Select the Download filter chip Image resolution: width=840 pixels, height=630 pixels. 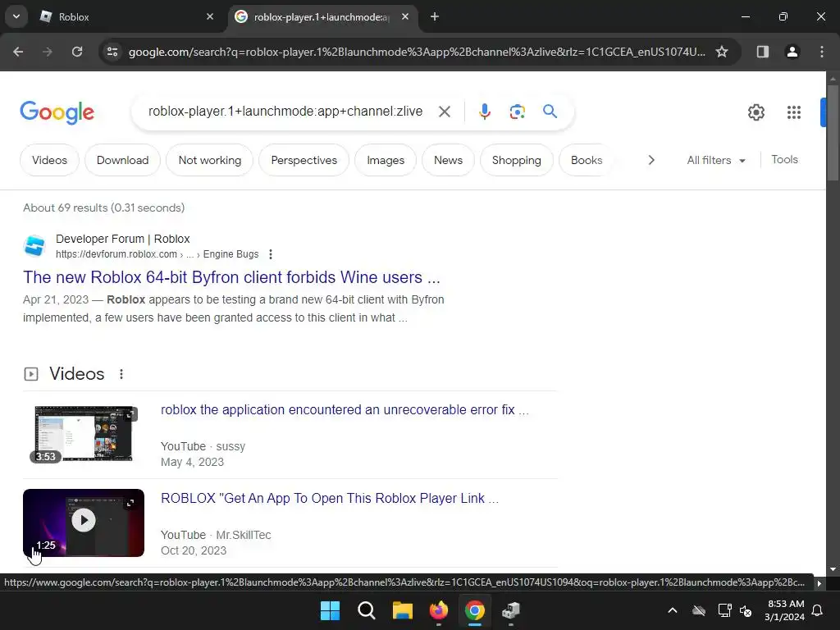123,160
